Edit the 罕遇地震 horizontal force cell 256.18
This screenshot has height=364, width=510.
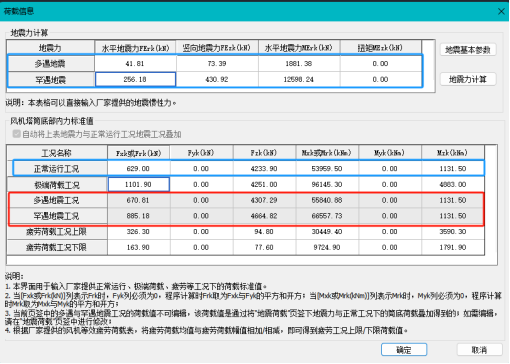135,80
